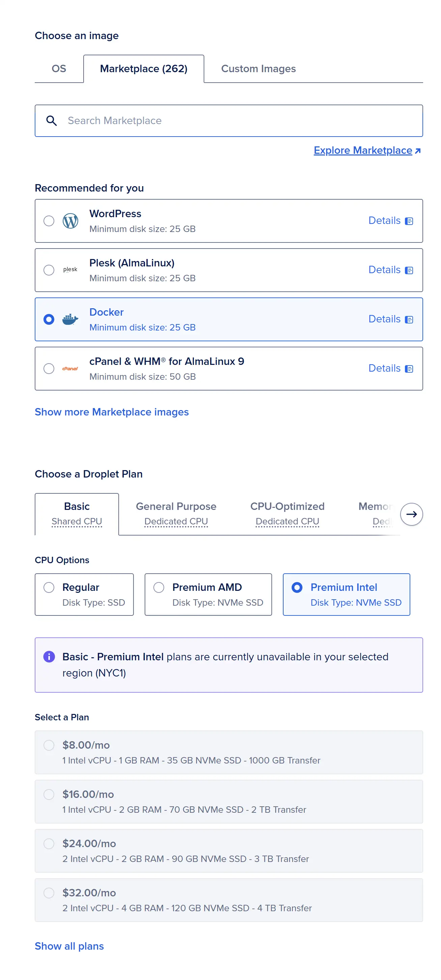Click 'Disk Type: SSD' under Regular

tap(94, 603)
